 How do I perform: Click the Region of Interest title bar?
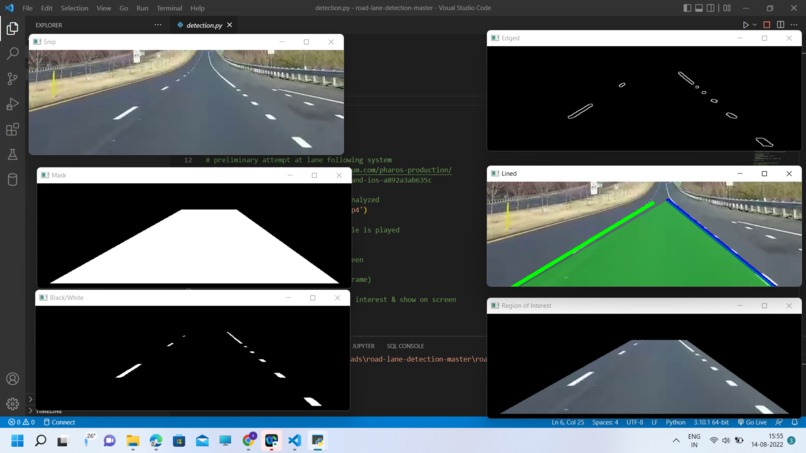click(x=644, y=305)
